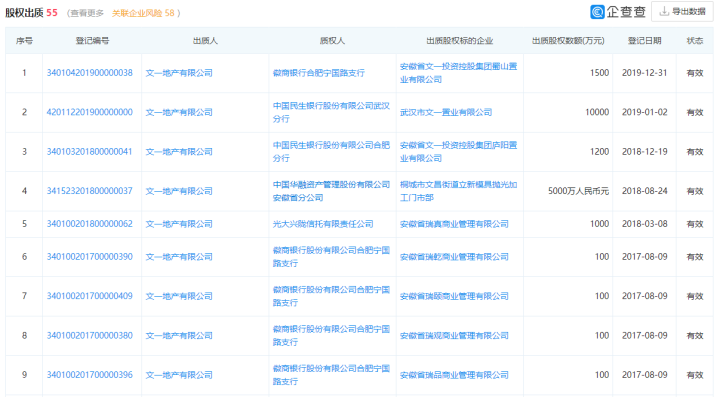The height and width of the screenshot is (397, 720).
Task: Click the 企查查 logo icon
Action: click(597, 11)
